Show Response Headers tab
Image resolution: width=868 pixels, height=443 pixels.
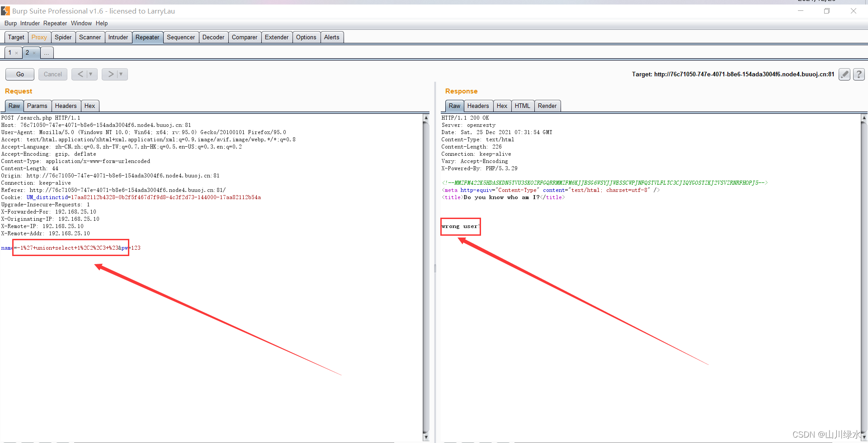tap(478, 106)
